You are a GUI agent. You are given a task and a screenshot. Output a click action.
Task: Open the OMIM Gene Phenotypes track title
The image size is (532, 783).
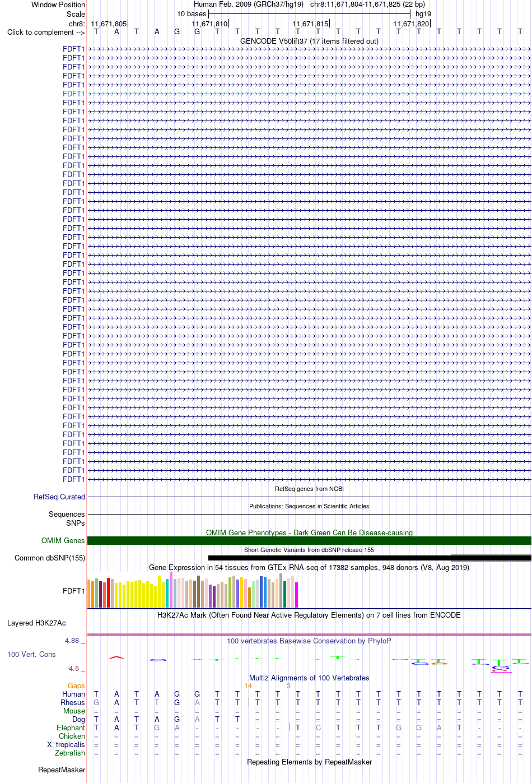click(x=309, y=532)
